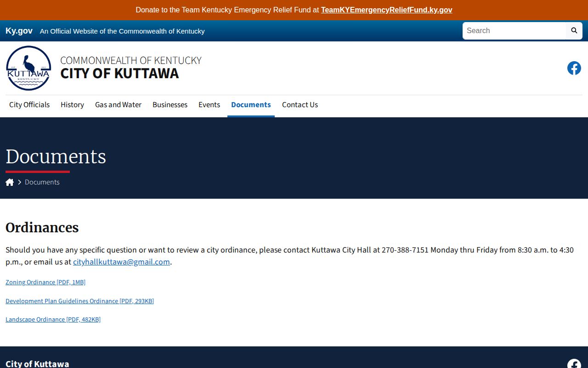Email cityhallkuttawa@gmail.com via the link

tap(121, 262)
